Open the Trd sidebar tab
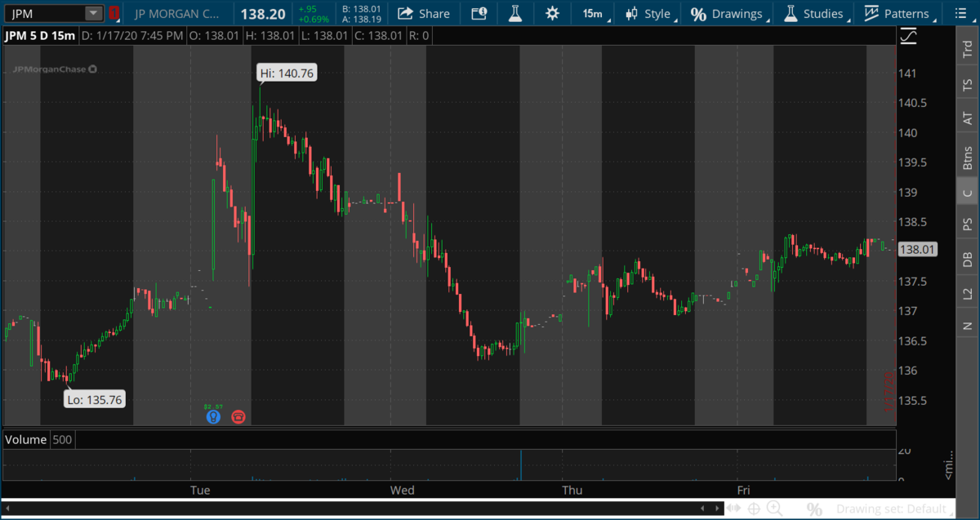This screenshot has width=980, height=520. tap(968, 48)
